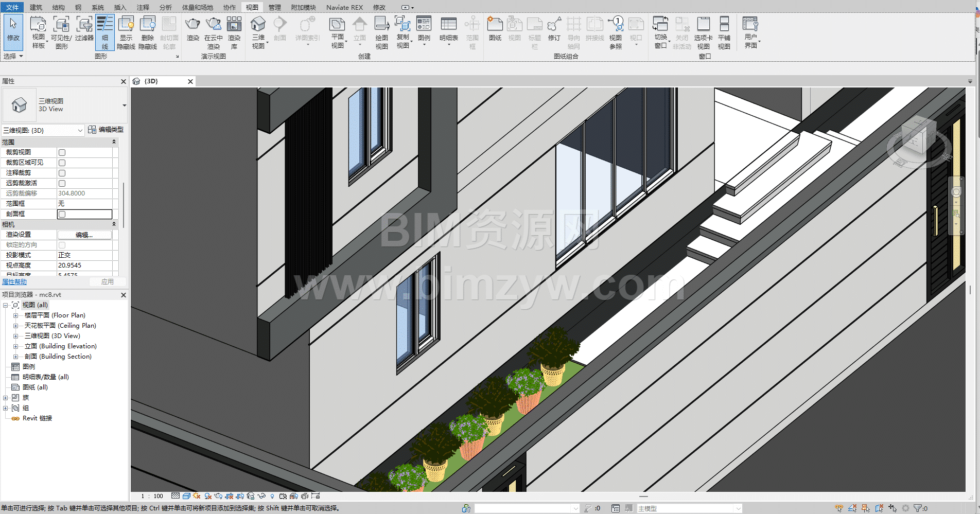Open Legends (图例) tool
Viewport: 980px width, 514px height.
[x=424, y=30]
